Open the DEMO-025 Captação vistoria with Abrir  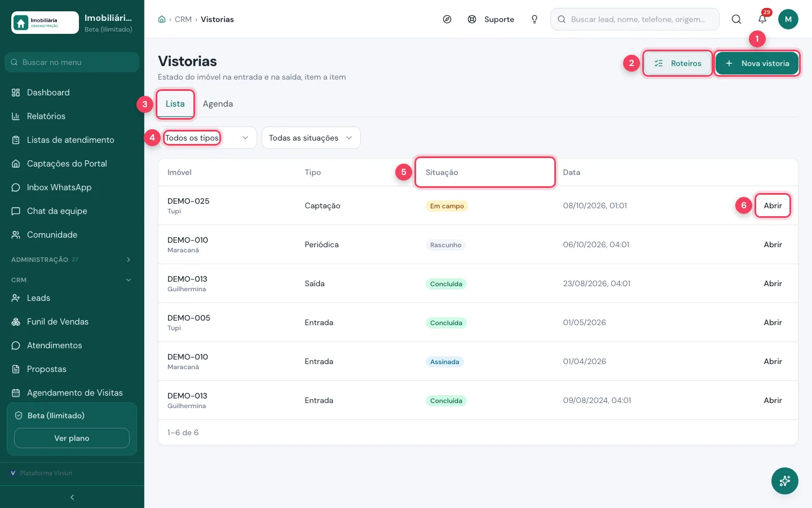tap(773, 205)
